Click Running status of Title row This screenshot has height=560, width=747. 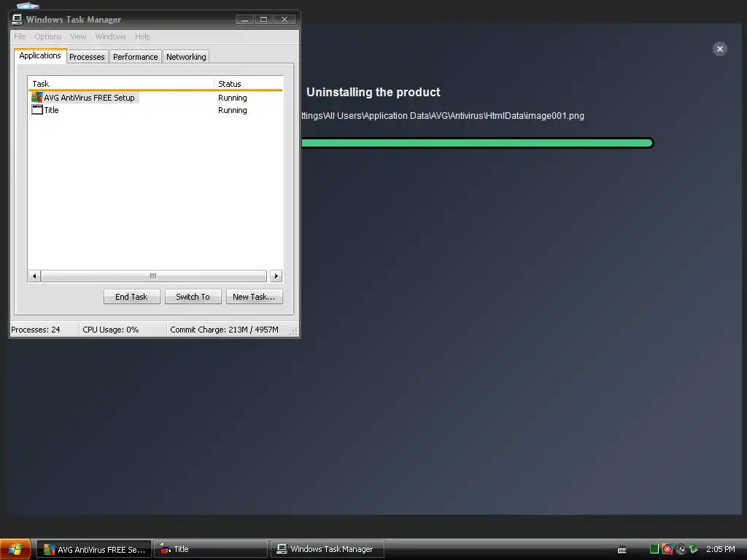pyautogui.click(x=233, y=110)
